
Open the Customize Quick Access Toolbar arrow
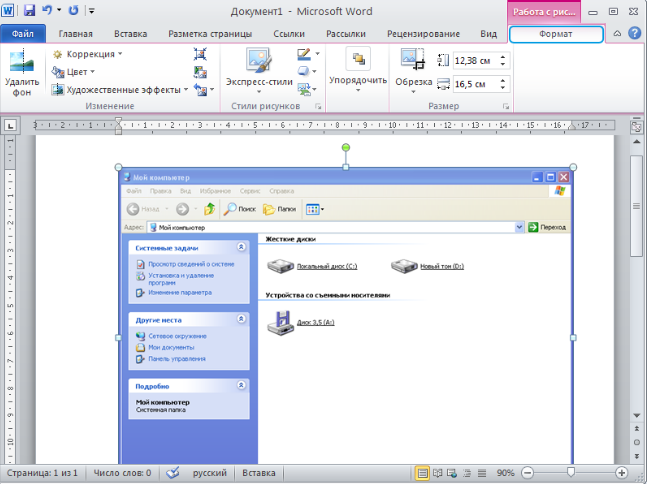[x=92, y=11]
